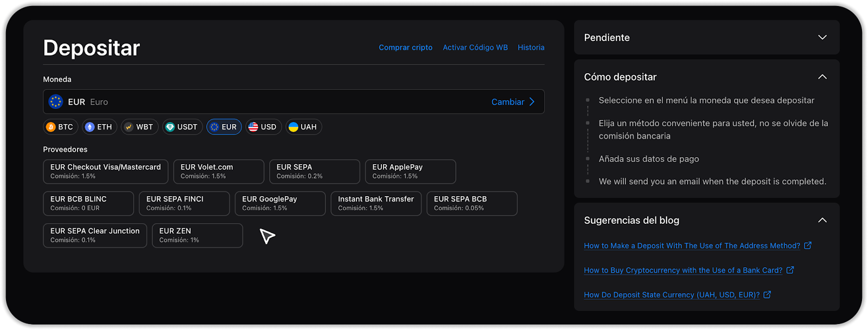This screenshot has height=330, width=868.
Task: Collapse the Cómo depositar section
Action: [822, 77]
